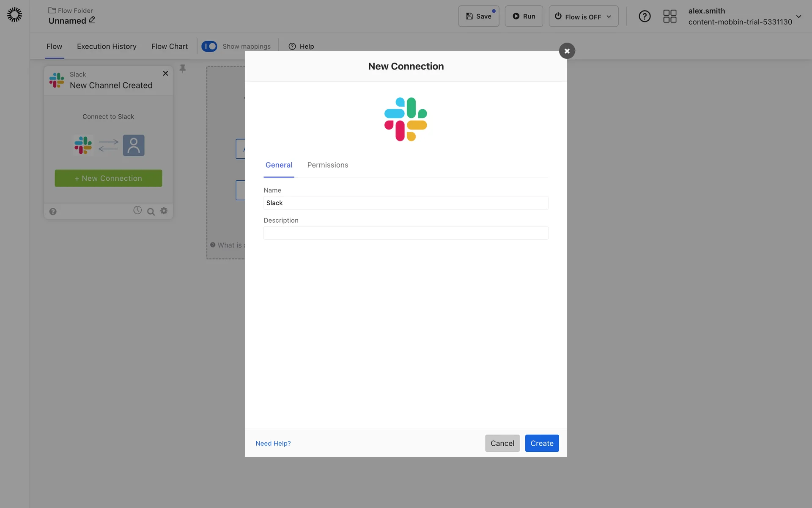Click the app logo in top-left corner

point(14,15)
